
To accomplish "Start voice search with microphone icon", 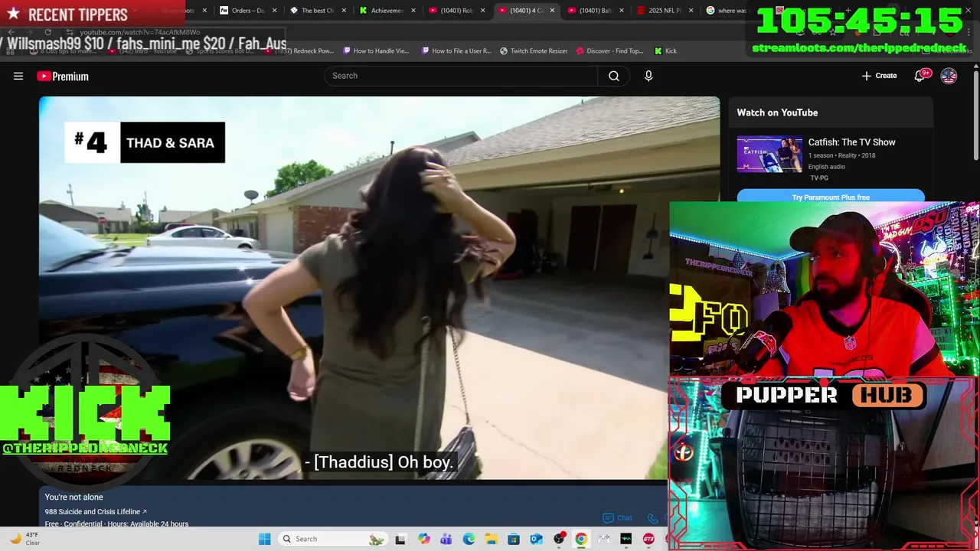I will coord(648,76).
